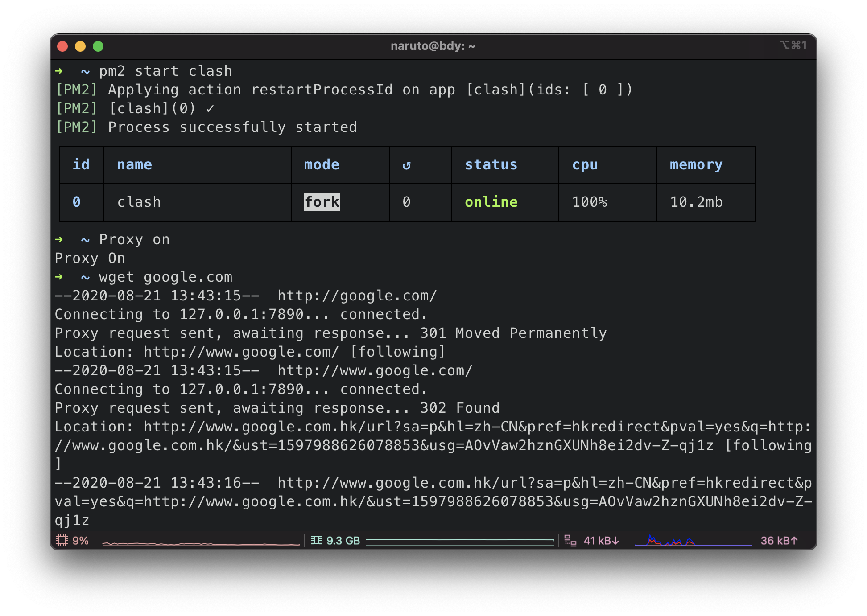The height and width of the screenshot is (616, 867).
Task: Click the window title naruto@bdy
Action: pos(432,46)
